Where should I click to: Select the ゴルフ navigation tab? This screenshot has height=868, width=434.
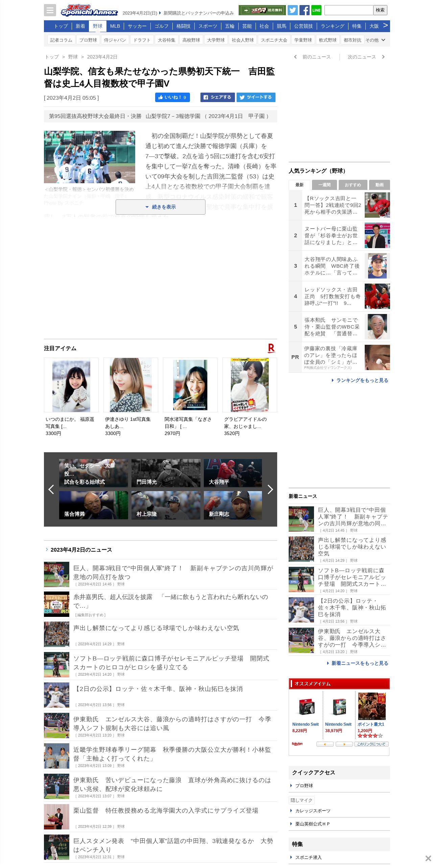click(162, 26)
